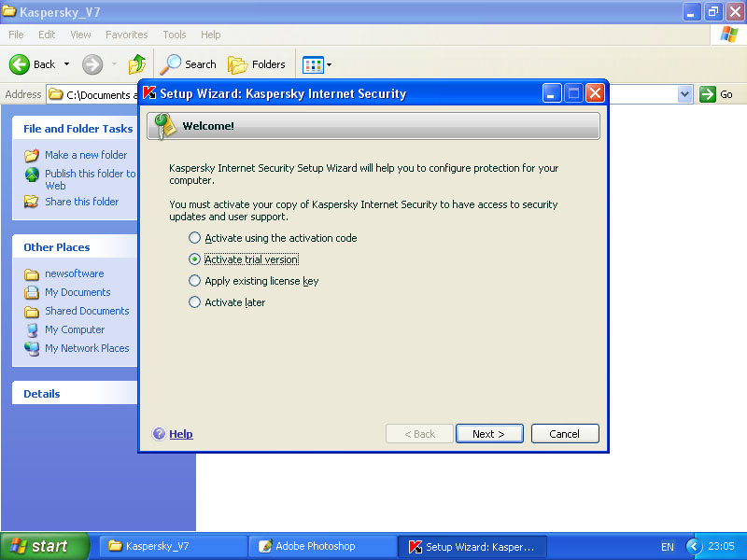This screenshot has width=747, height=560.
Task: Click the Shared Documents folder icon
Action: pos(32,312)
